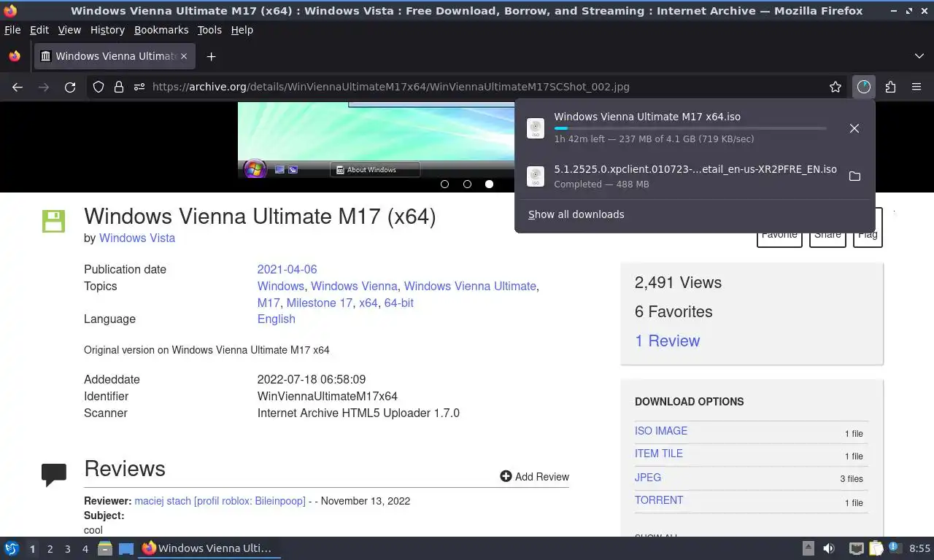Click the reviews speech bubble icon
934x560 pixels.
click(54, 475)
